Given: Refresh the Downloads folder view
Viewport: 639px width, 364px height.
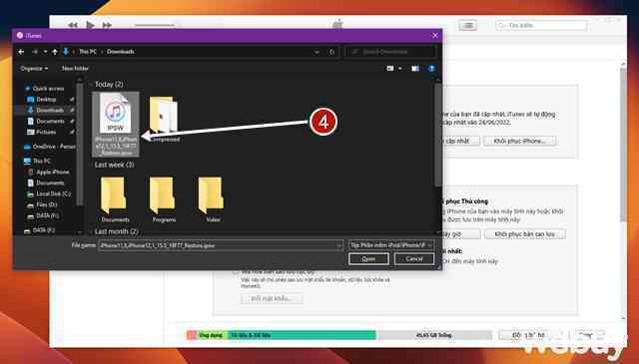Looking at the screenshot, I should (331, 52).
